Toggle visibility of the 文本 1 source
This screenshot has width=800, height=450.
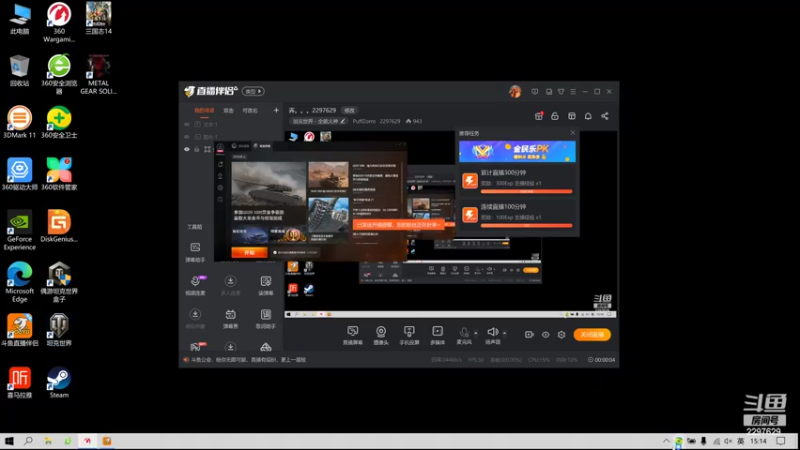[x=187, y=124]
